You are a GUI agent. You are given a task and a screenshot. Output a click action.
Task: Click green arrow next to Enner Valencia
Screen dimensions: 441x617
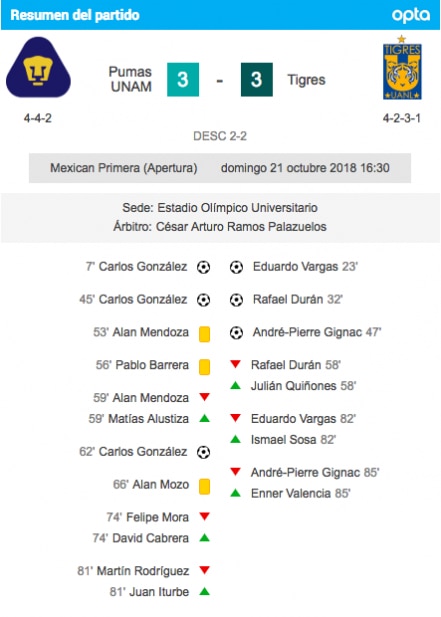(235, 492)
